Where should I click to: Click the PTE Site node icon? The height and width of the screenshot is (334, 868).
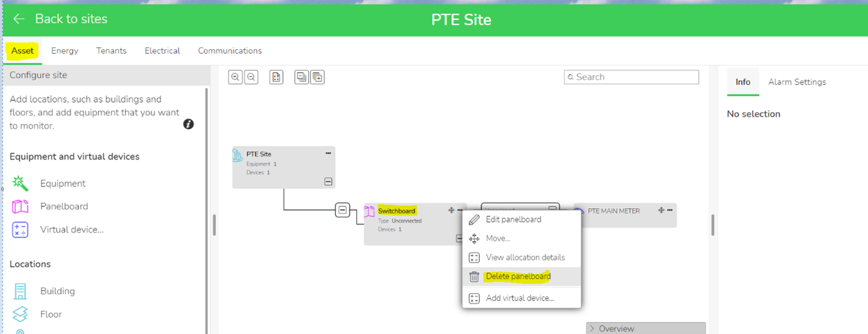238,155
